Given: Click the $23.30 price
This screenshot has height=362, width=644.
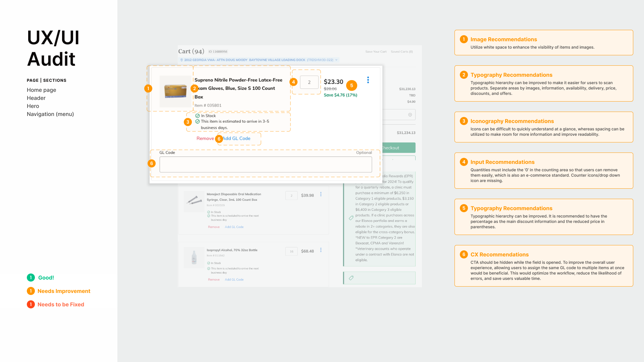Looking at the screenshot, I should point(333,82).
